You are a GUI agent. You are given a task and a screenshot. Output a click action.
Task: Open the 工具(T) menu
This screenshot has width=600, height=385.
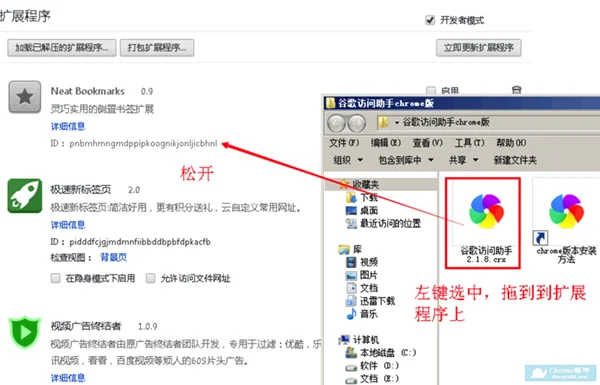[470, 143]
